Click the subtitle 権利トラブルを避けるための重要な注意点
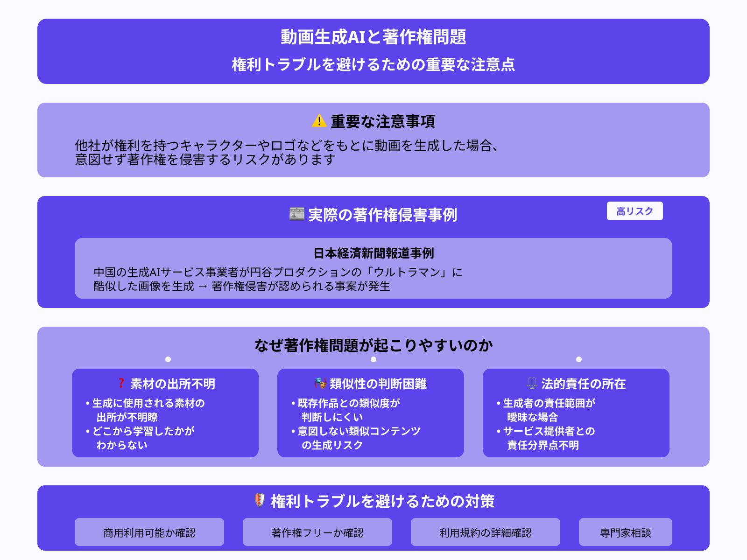This screenshot has height=560, width=747. point(373,64)
